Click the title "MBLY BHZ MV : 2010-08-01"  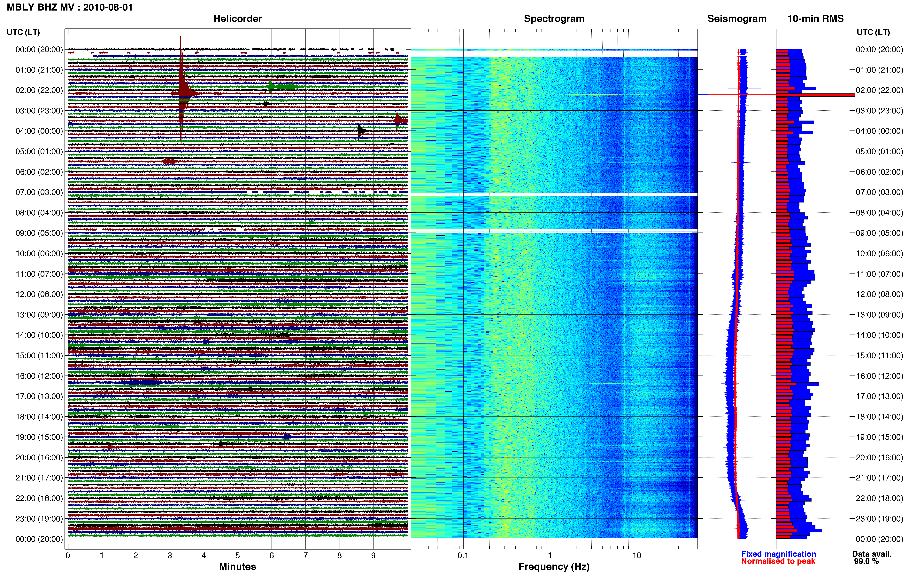70,7
